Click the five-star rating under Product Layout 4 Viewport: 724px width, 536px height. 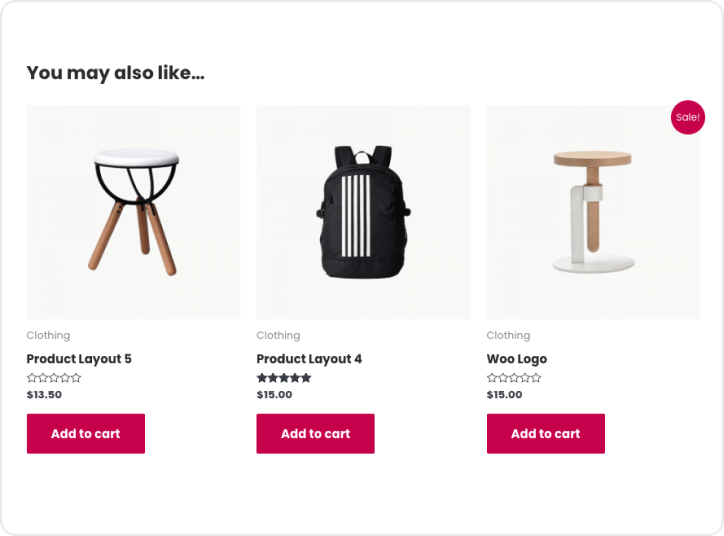point(284,378)
